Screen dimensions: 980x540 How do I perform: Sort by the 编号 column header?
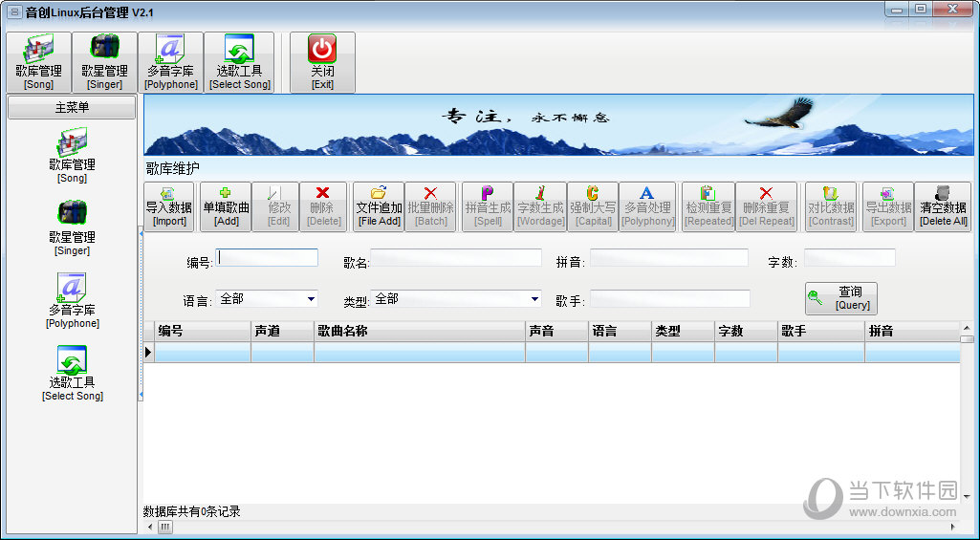203,332
